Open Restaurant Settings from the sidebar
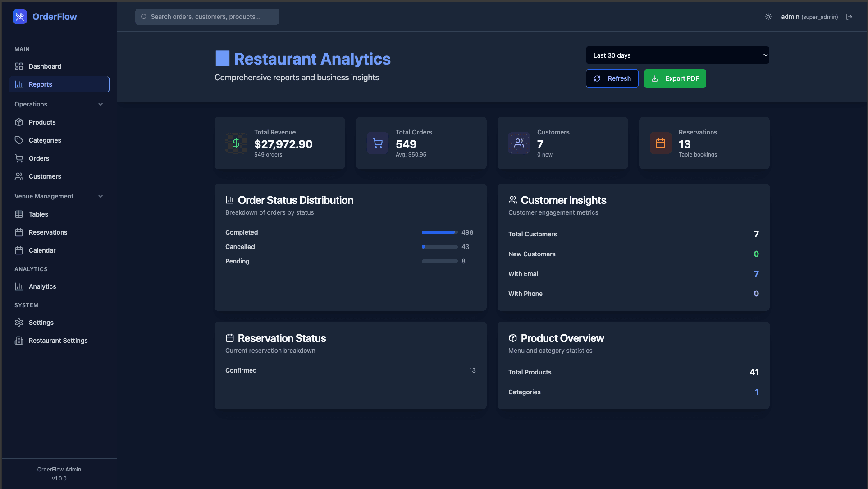The height and width of the screenshot is (489, 868). point(58,340)
